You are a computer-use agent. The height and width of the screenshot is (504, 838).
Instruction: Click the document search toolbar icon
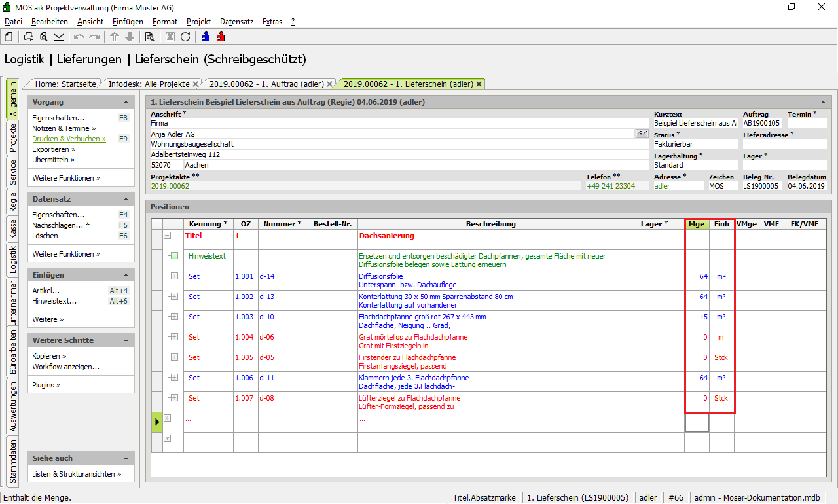149,37
